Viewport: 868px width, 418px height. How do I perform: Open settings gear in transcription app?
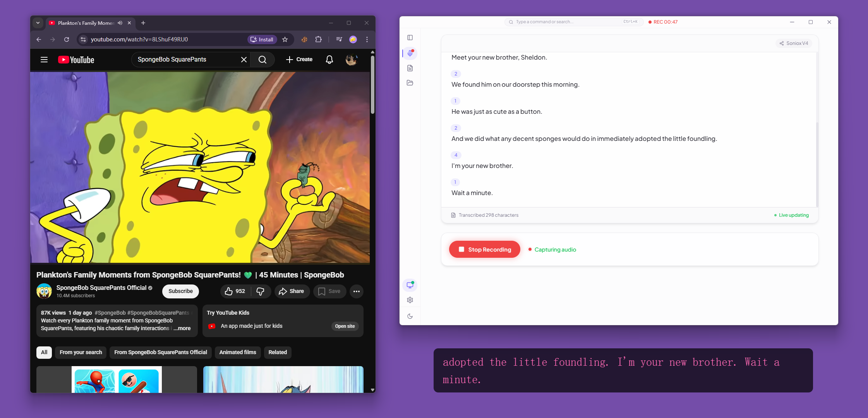pos(410,300)
